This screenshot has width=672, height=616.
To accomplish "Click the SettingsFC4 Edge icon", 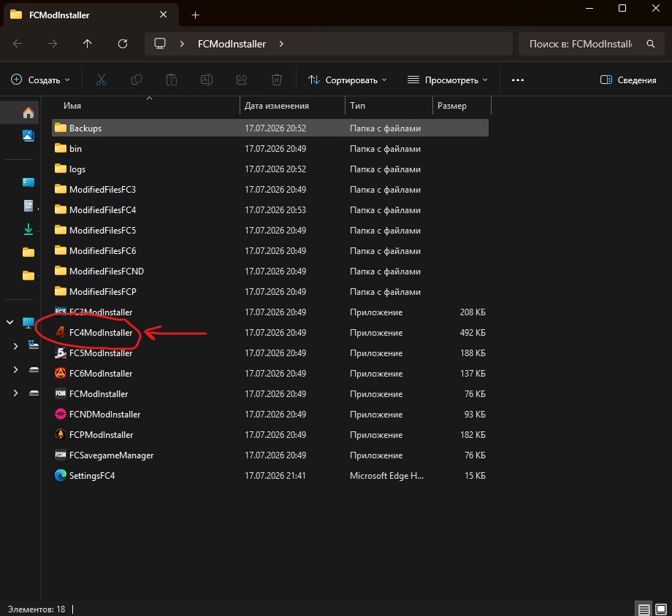I will (61, 475).
